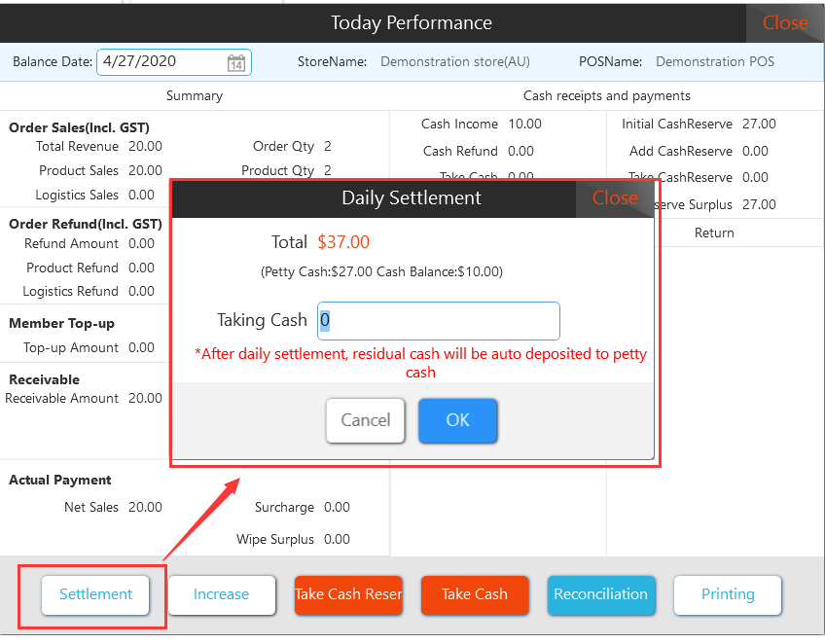This screenshot has width=825, height=644.
Task: Select the Summary column header
Action: 195,95
